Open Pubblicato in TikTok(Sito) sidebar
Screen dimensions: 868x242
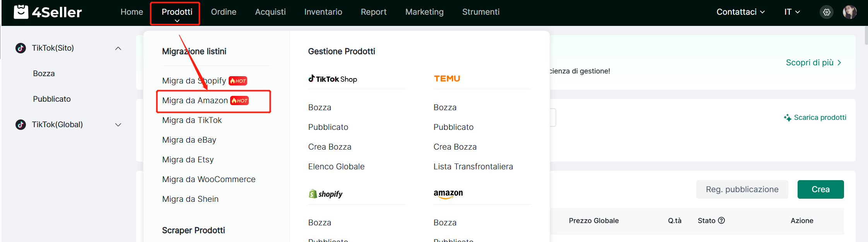pyautogui.click(x=52, y=99)
